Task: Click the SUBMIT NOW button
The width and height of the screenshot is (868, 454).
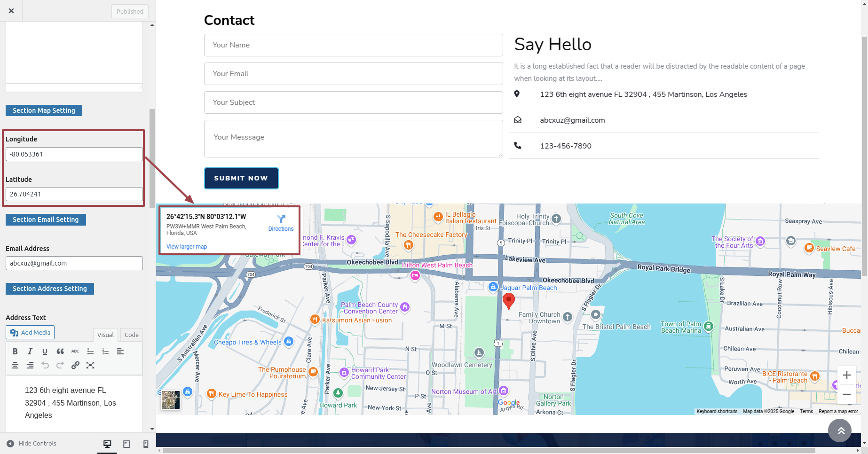Action: (x=241, y=178)
